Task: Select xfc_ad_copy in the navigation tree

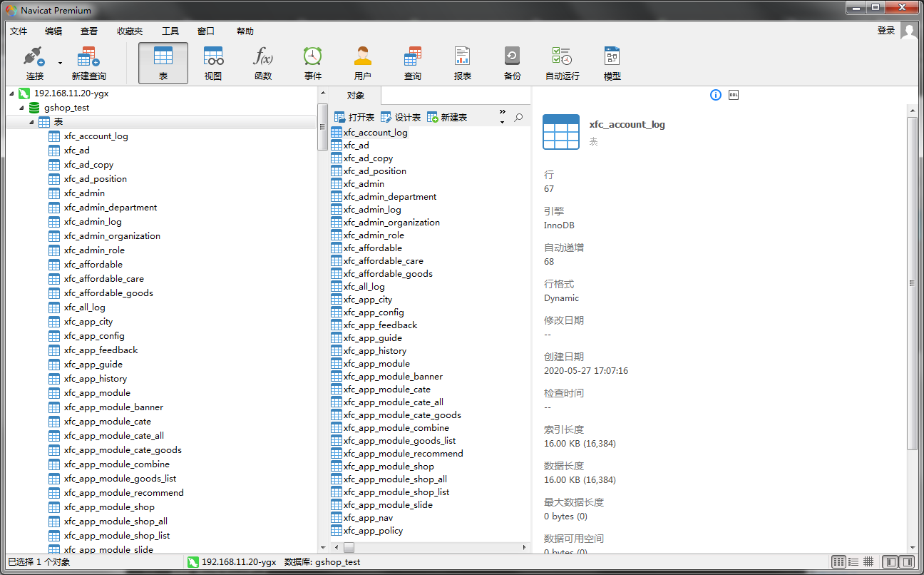Action: pos(88,165)
